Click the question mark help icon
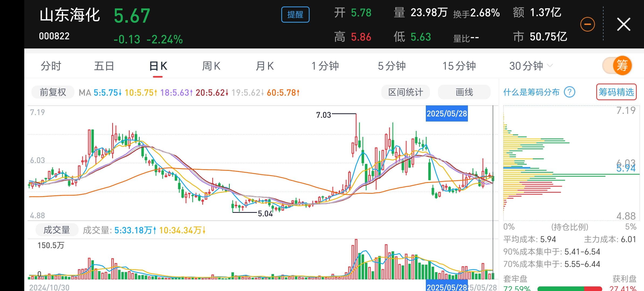 pyautogui.click(x=570, y=92)
